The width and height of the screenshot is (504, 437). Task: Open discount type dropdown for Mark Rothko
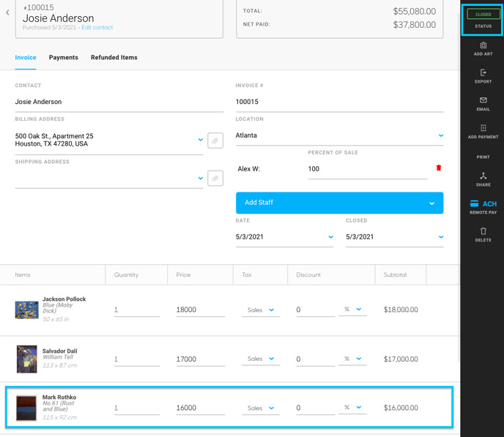[352, 408]
